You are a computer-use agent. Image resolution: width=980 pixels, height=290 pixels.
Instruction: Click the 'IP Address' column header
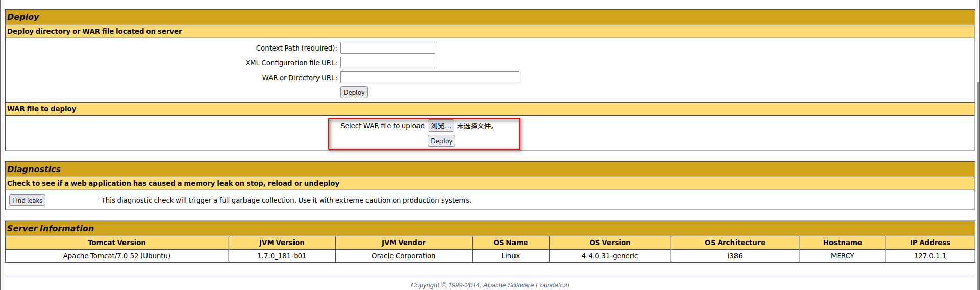(930, 243)
